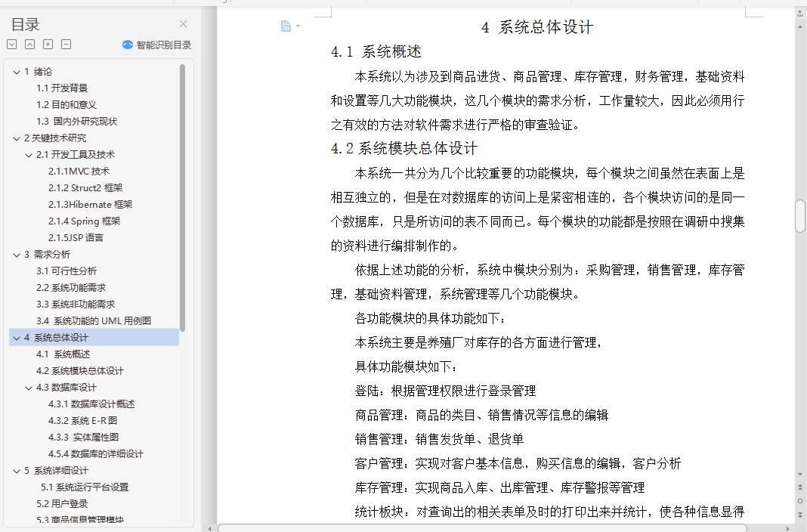The image size is (807, 532).
Task: Click next page double-arrow button
Action: [x=800, y=514]
